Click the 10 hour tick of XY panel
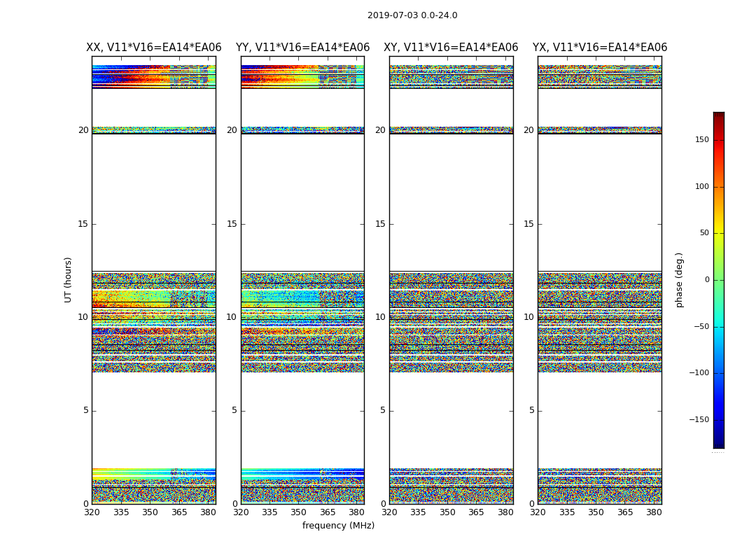The image size is (735, 560). click(x=381, y=317)
